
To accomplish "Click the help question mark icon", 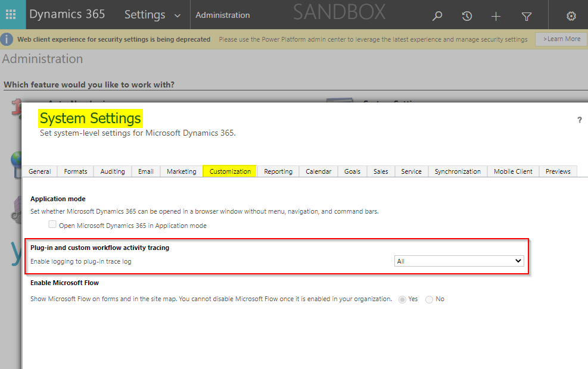I will point(579,120).
